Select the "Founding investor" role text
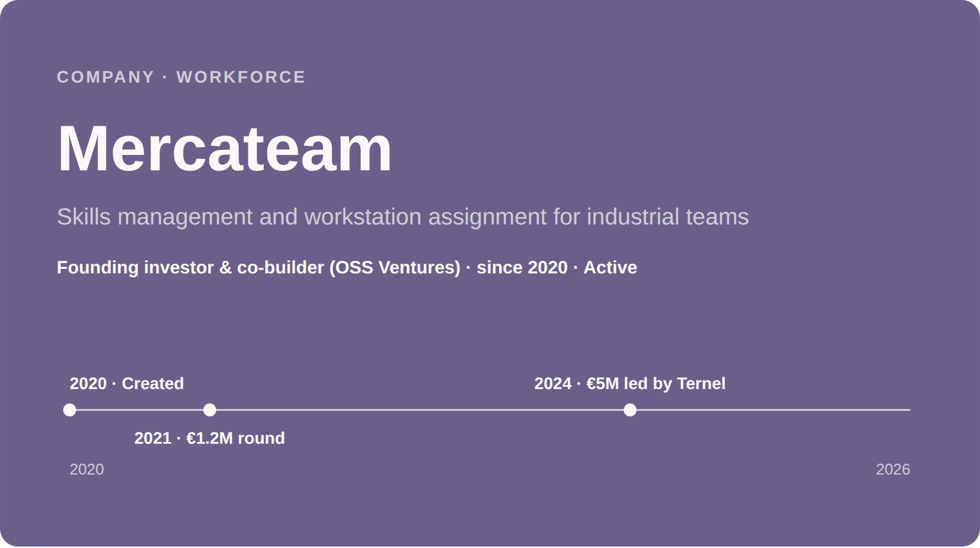The height and width of the screenshot is (548, 980). pyautogui.click(x=135, y=268)
